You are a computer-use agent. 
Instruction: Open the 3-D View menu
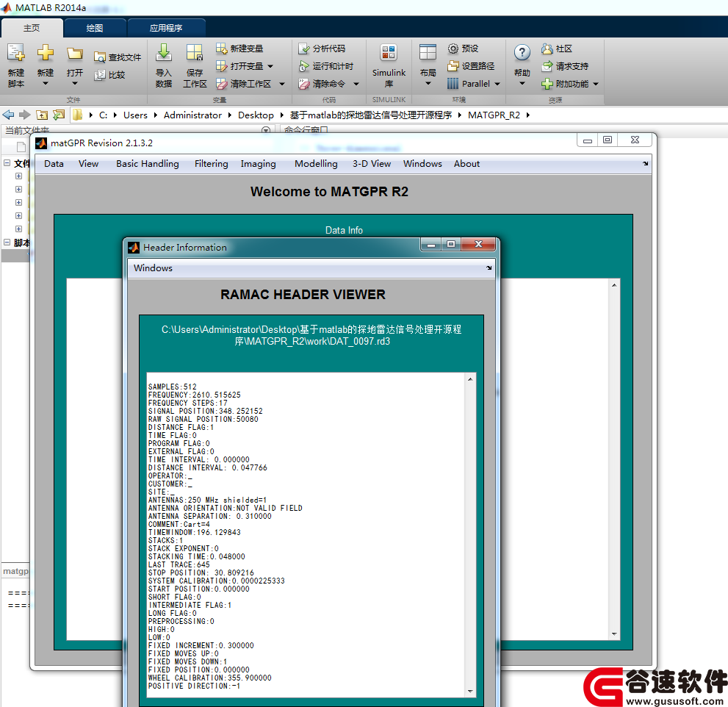pos(372,163)
